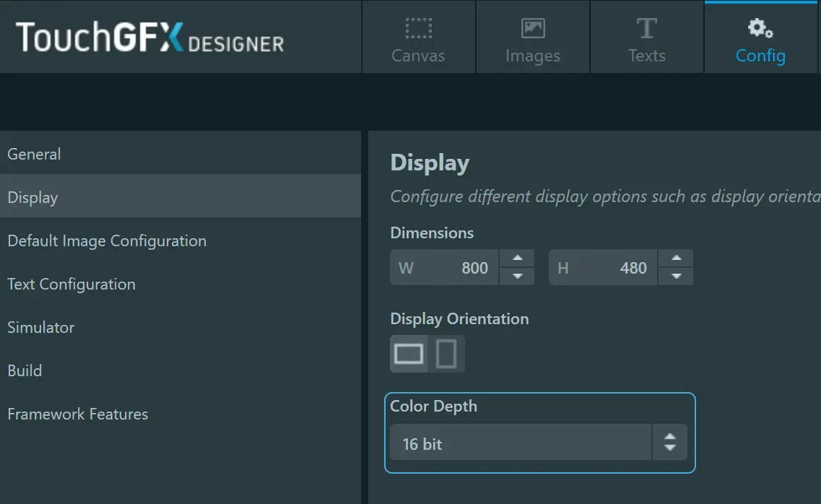
Task: Decrease height with the down arrow
Action: pos(676,277)
